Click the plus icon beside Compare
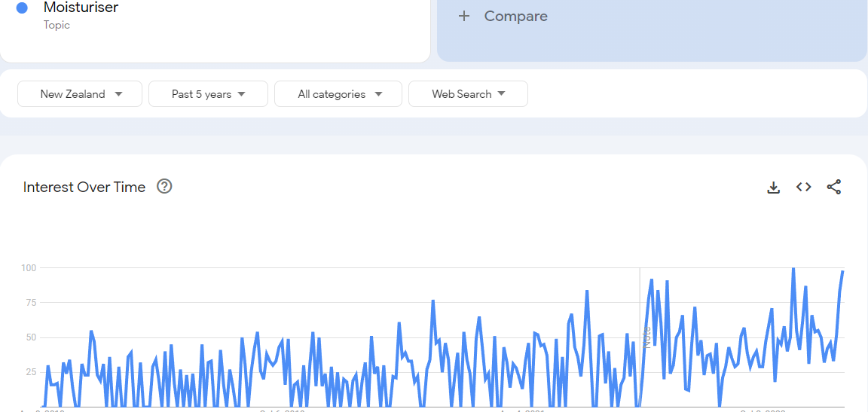This screenshot has width=868, height=412. pos(464,16)
